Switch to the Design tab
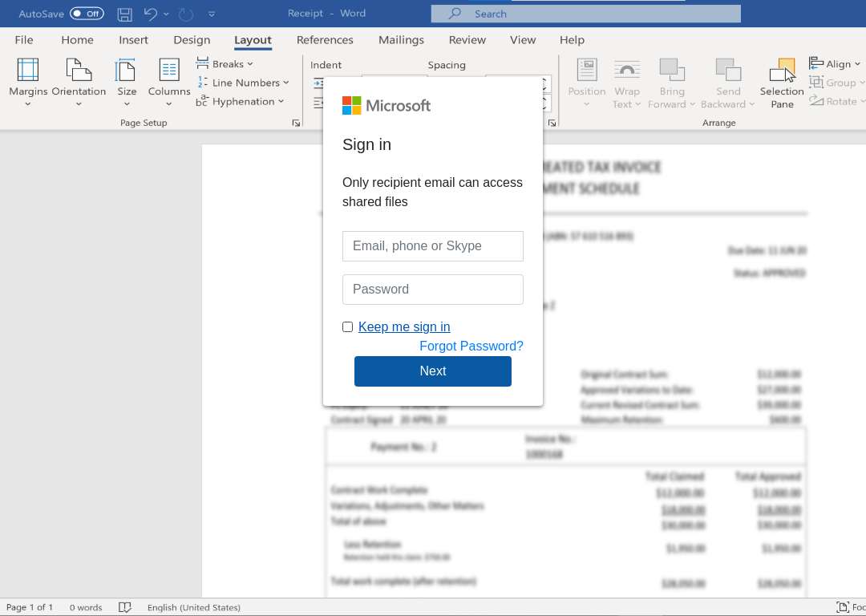The width and height of the screenshot is (866, 616). point(192,40)
